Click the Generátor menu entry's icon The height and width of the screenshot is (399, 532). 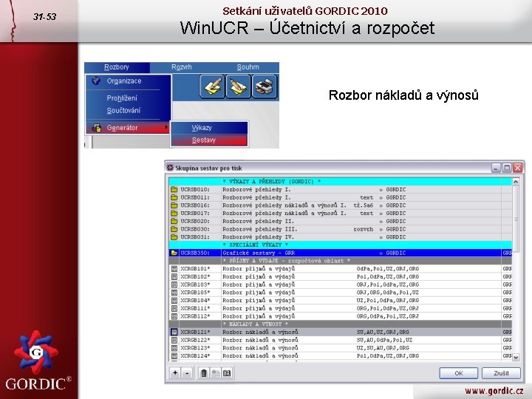pyautogui.click(x=96, y=128)
